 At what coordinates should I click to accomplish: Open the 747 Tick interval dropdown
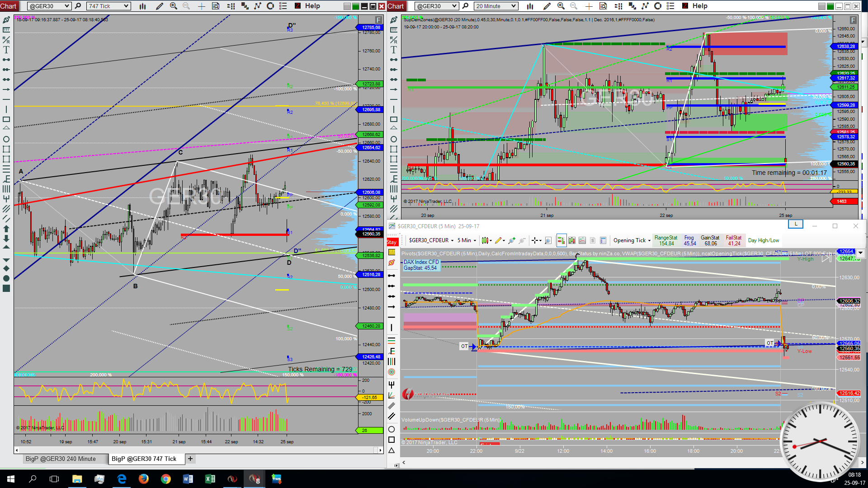click(108, 6)
